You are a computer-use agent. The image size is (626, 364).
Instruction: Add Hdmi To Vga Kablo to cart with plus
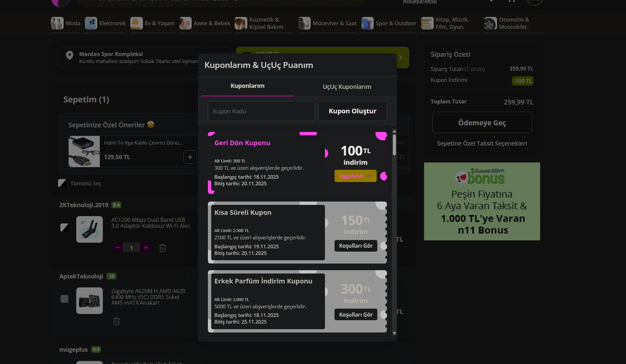click(190, 157)
